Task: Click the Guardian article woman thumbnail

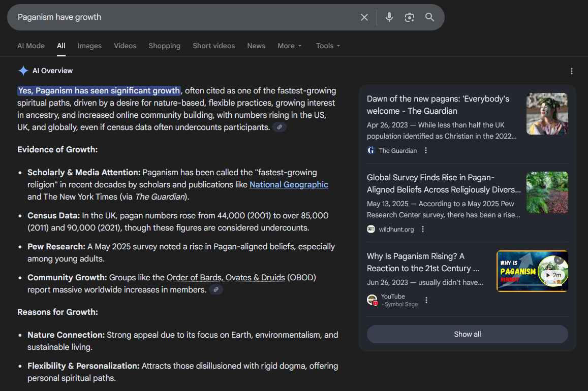Action: click(547, 114)
